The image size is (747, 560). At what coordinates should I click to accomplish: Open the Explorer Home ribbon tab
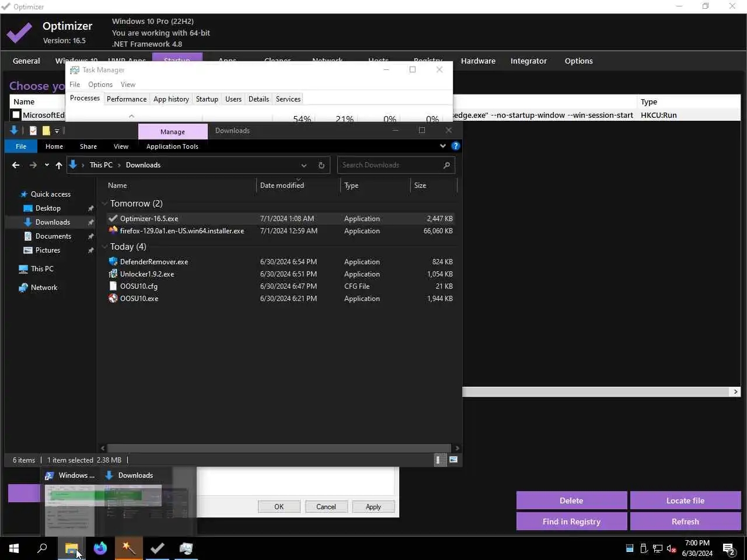54,146
